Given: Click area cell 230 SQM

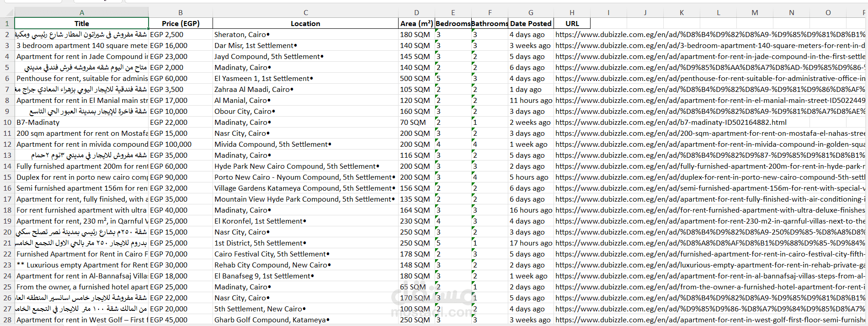Looking at the screenshot, I should 416,221.
